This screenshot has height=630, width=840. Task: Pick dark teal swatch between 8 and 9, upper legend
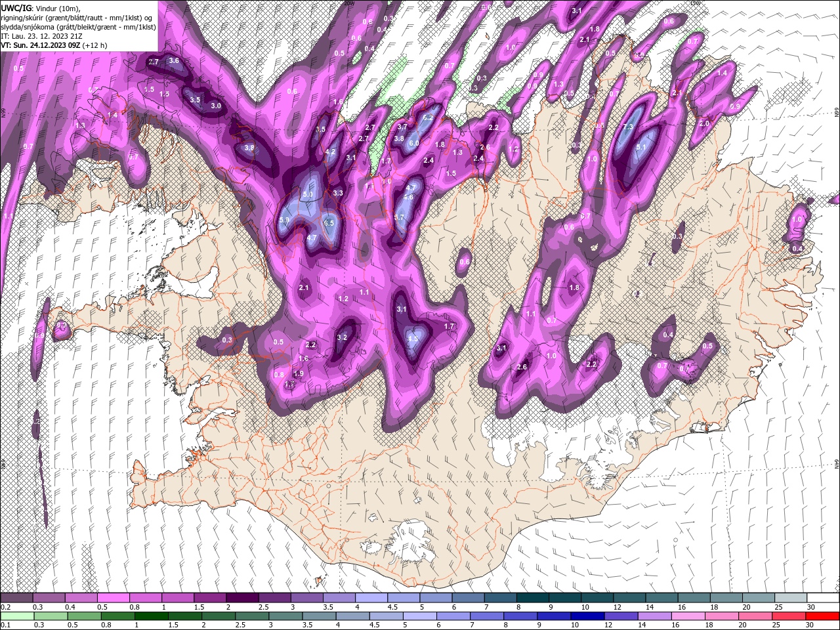(x=533, y=598)
